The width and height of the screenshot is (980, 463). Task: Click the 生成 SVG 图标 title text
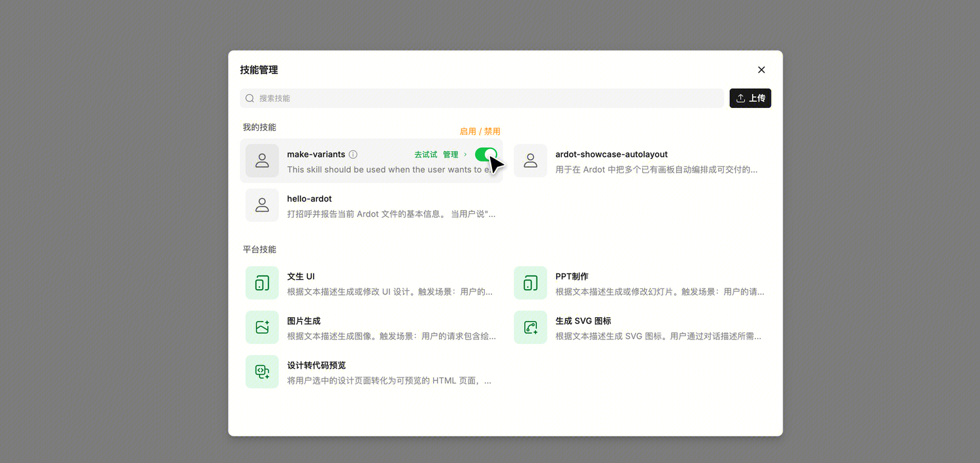583,321
